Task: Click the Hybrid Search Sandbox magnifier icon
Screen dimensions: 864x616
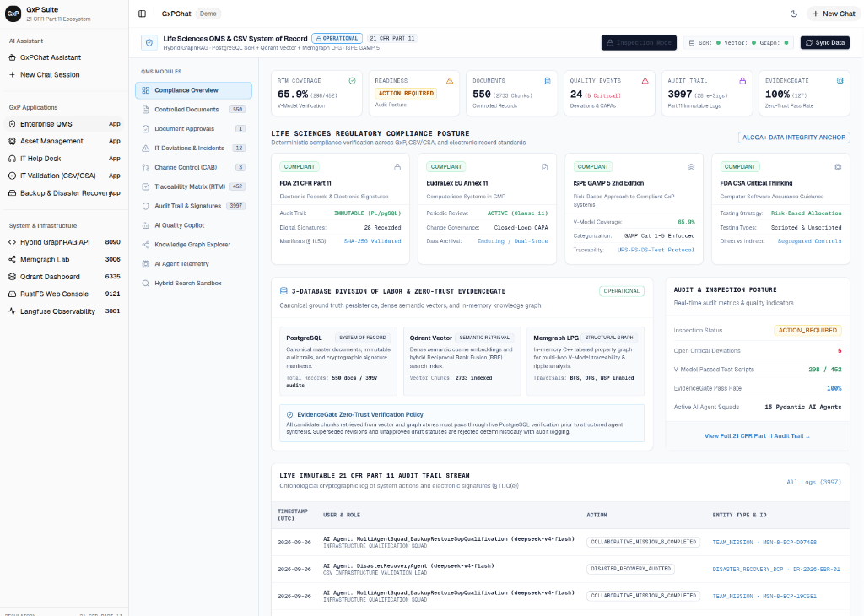Action: (145, 284)
